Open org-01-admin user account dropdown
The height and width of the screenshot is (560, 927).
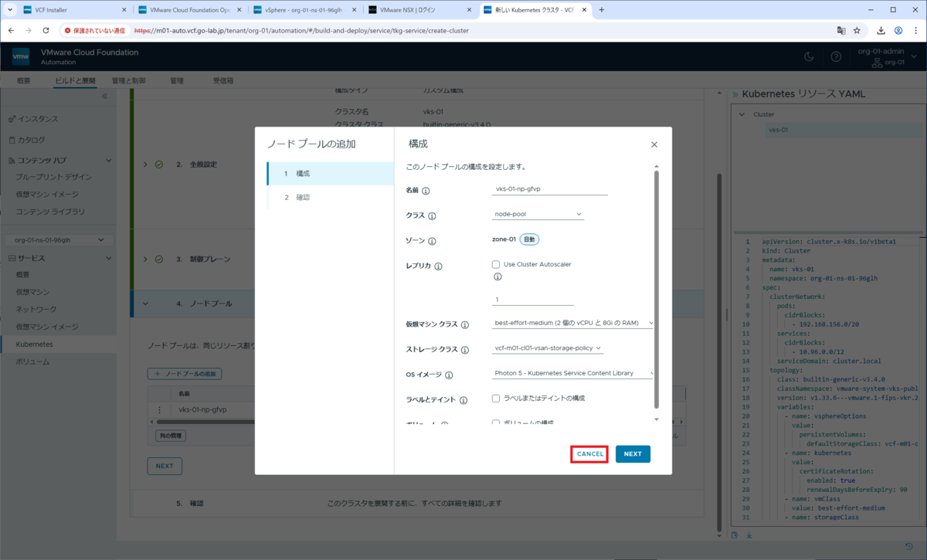pos(888,56)
